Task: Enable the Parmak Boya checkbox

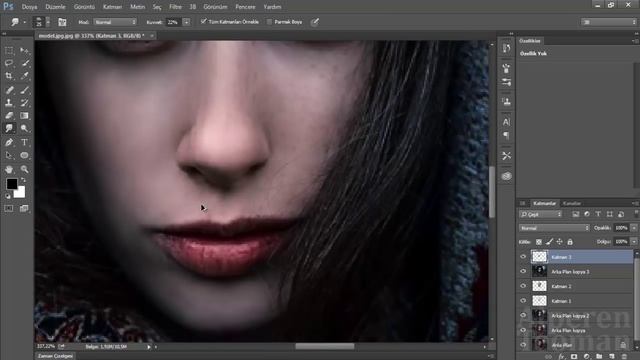Action: (x=269, y=22)
